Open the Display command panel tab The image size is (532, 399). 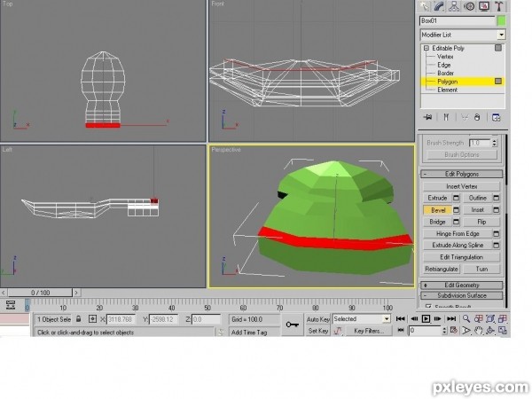tap(484, 6)
